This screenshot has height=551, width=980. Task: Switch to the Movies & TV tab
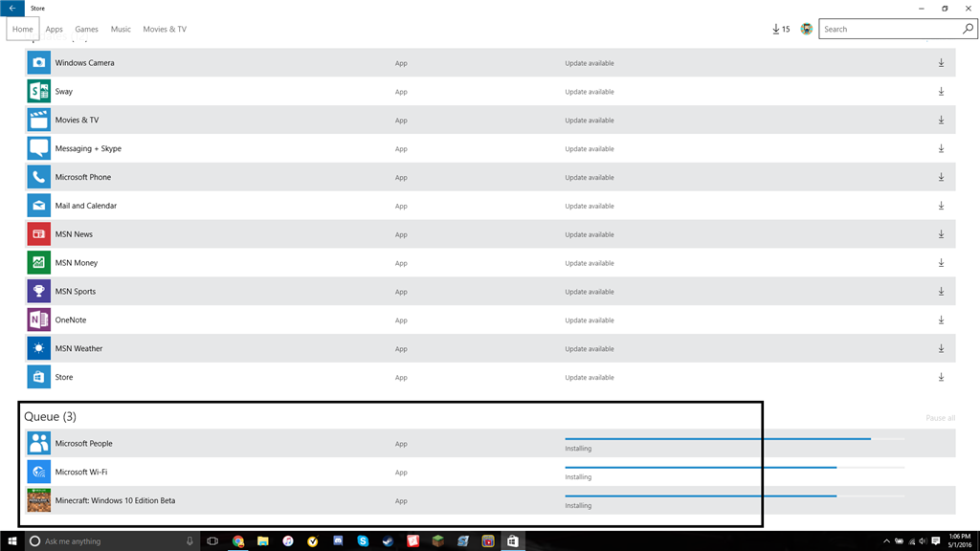(165, 29)
